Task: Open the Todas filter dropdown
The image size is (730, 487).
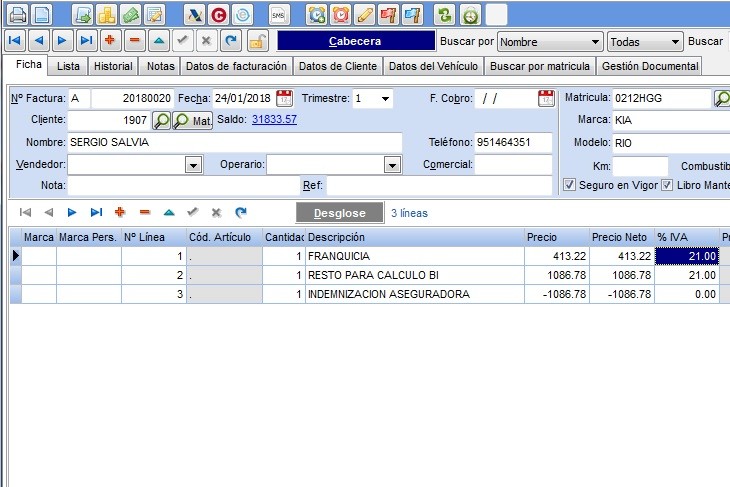Action: coord(675,42)
